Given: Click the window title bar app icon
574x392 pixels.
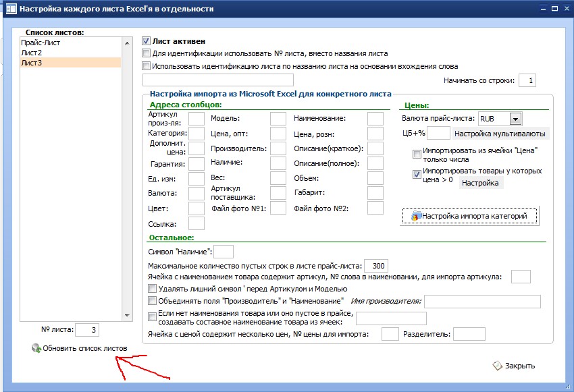Looking at the screenshot, I should tap(11, 8).
